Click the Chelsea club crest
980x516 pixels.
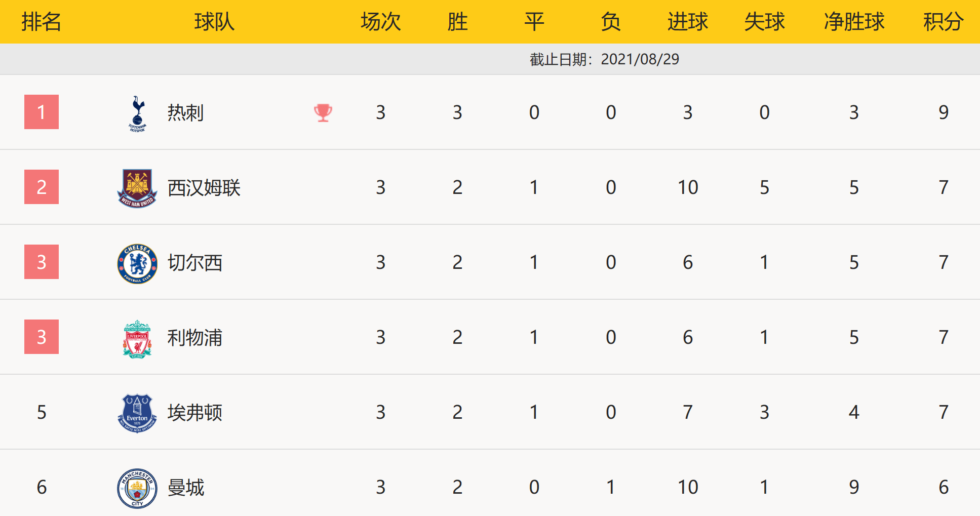click(137, 263)
